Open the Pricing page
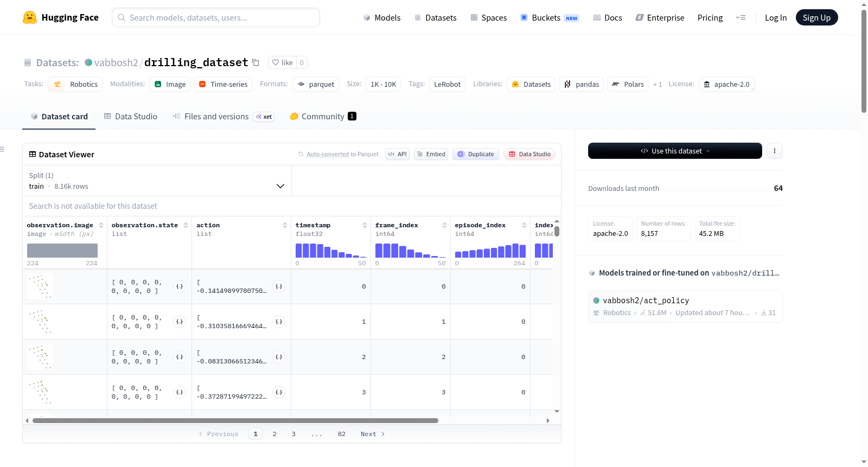The width and height of the screenshot is (868, 467). coord(710,17)
